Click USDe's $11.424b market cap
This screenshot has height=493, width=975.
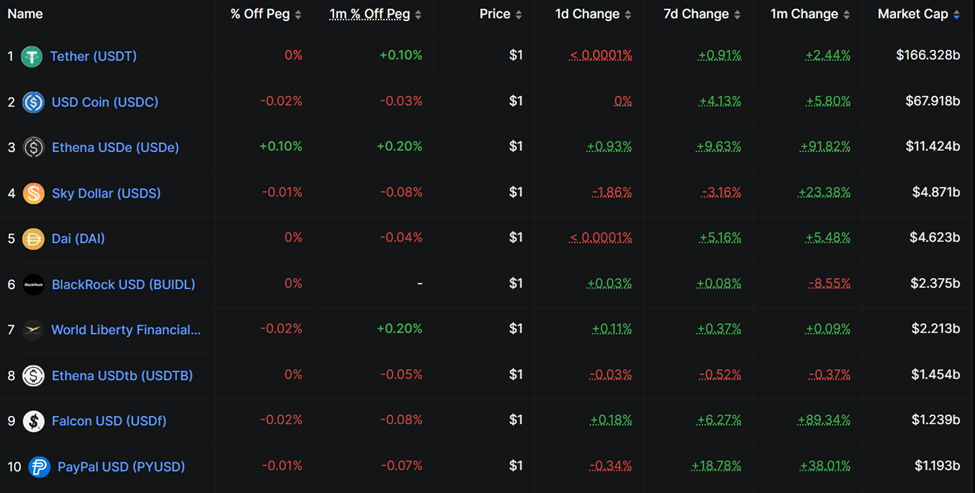(933, 147)
